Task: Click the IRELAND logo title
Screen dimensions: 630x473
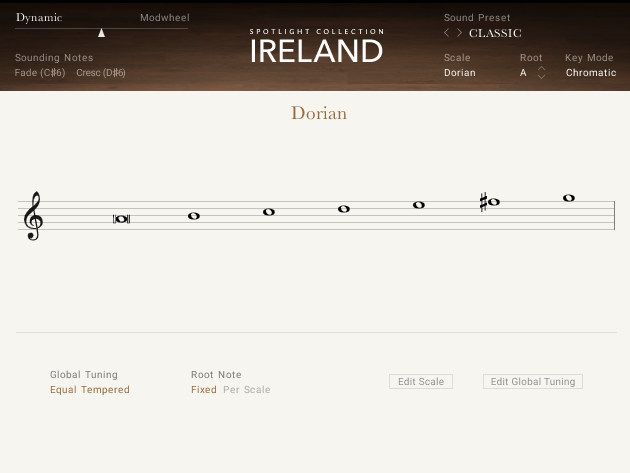Action: (x=317, y=51)
